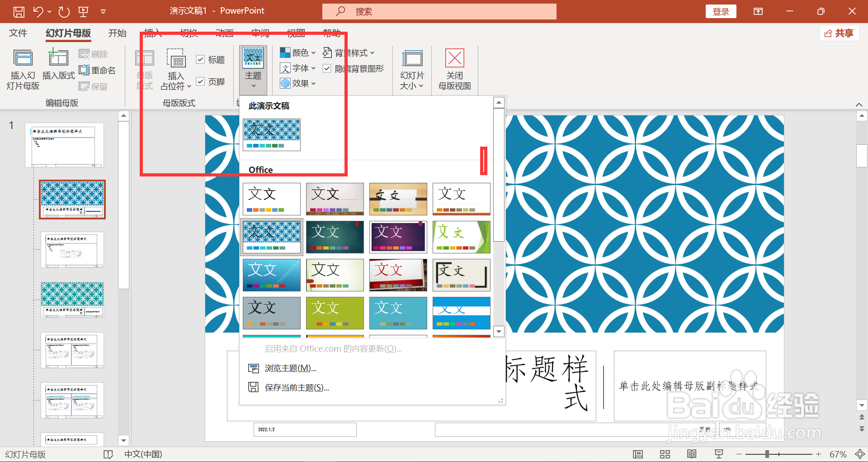This screenshot has width=868, height=462.
Task: Switch to Slide Sorter view icon
Action: [x=665, y=454]
